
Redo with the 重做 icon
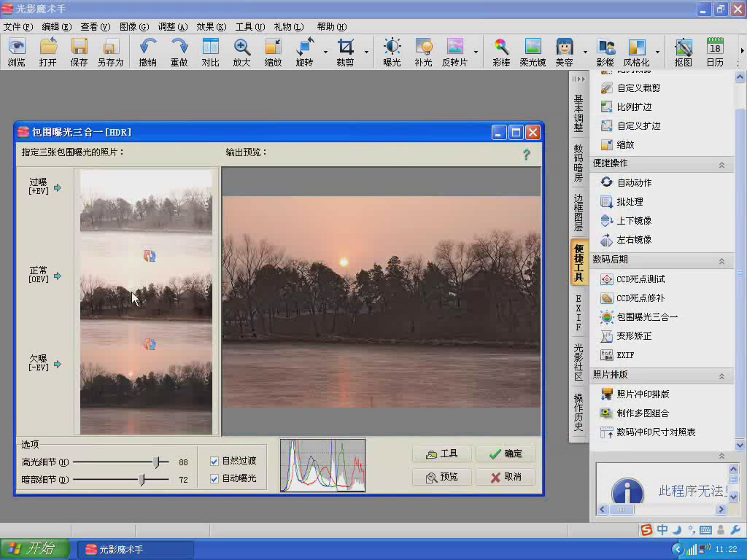[179, 52]
